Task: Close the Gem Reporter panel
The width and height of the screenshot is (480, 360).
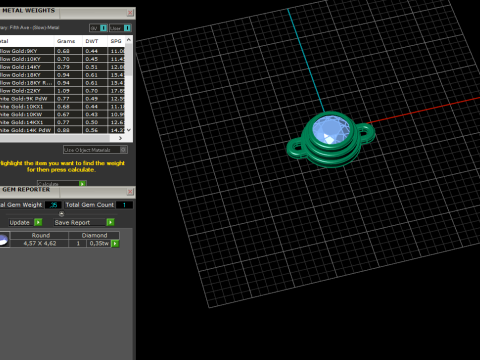Action: [x=130, y=192]
